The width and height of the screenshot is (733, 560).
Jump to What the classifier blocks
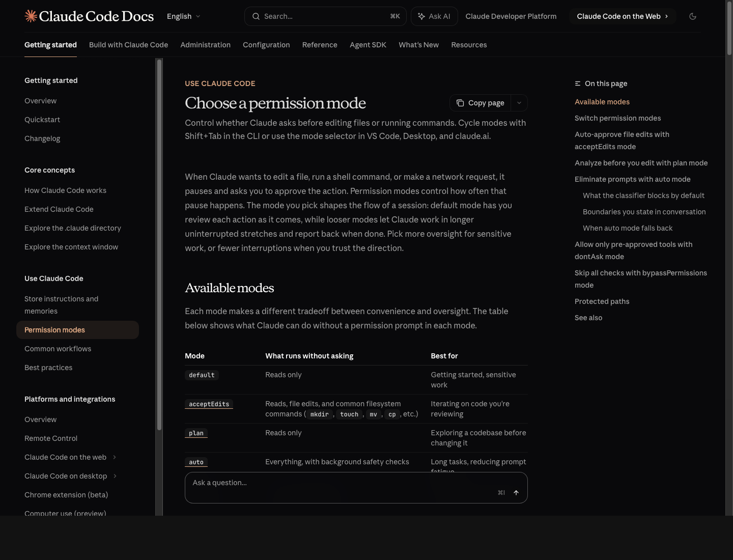click(643, 195)
